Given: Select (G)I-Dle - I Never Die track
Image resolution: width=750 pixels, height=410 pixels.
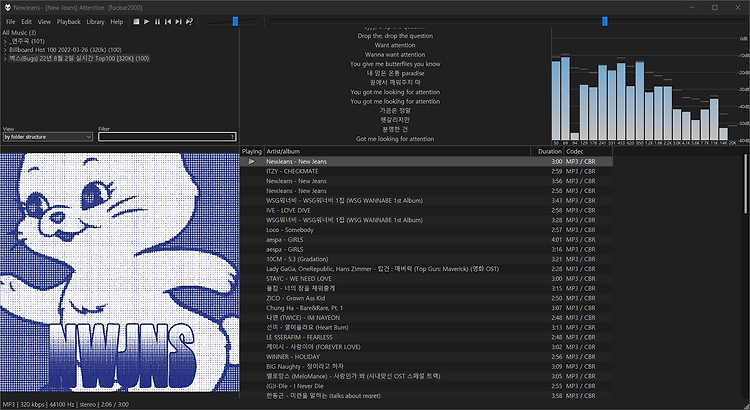Looking at the screenshot, I should [x=426, y=386].
